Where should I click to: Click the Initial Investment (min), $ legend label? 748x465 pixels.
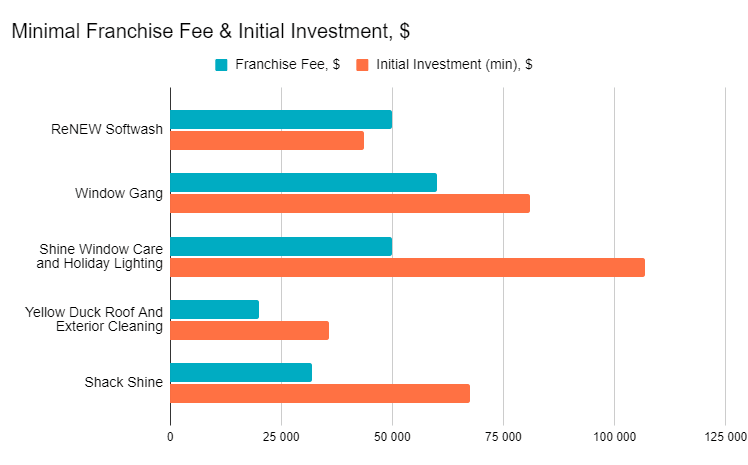454,64
